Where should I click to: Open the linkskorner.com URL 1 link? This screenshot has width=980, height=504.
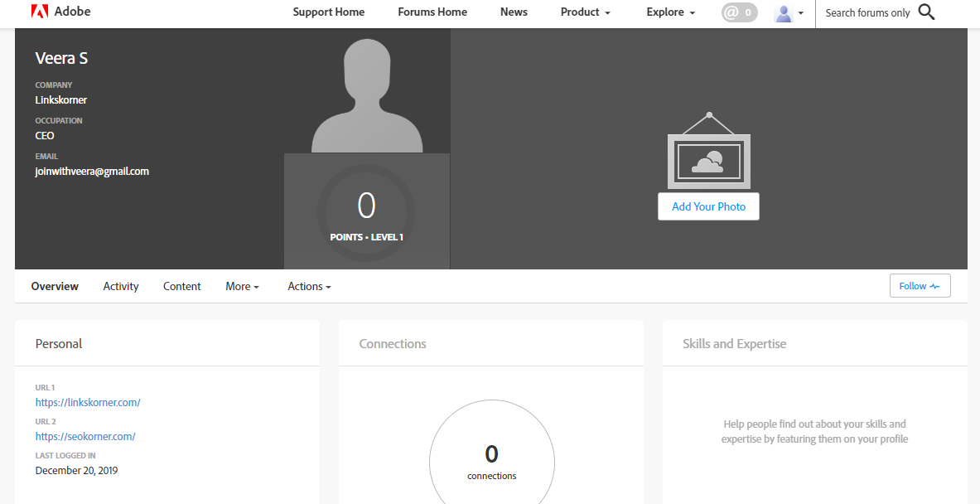pyautogui.click(x=88, y=402)
